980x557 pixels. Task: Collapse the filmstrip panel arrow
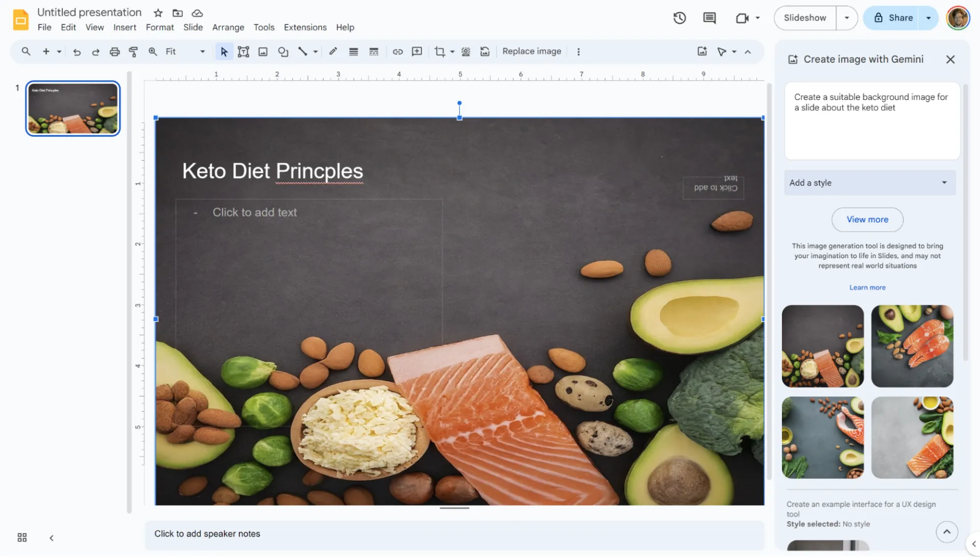pyautogui.click(x=52, y=538)
